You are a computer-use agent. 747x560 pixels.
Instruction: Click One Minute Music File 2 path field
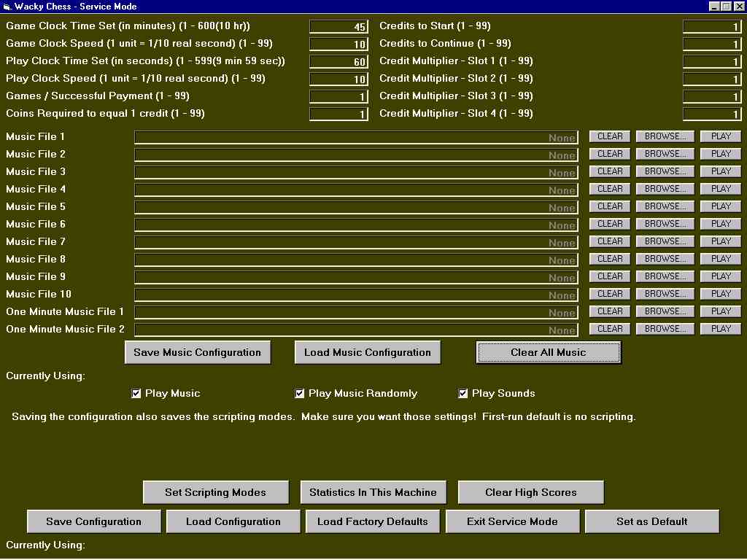coord(356,330)
